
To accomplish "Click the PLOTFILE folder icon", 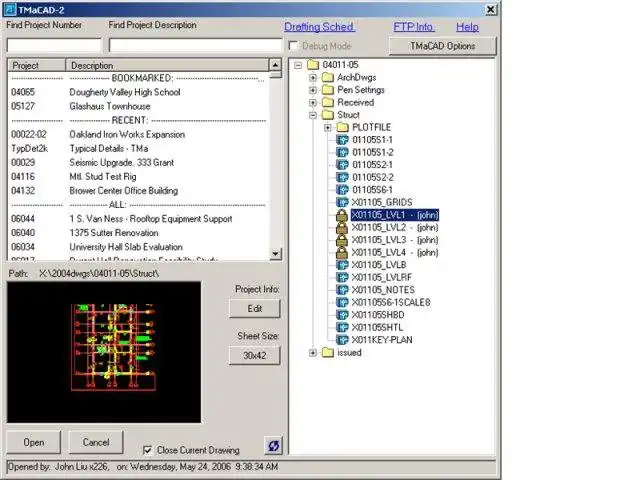I will [x=342, y=127].
